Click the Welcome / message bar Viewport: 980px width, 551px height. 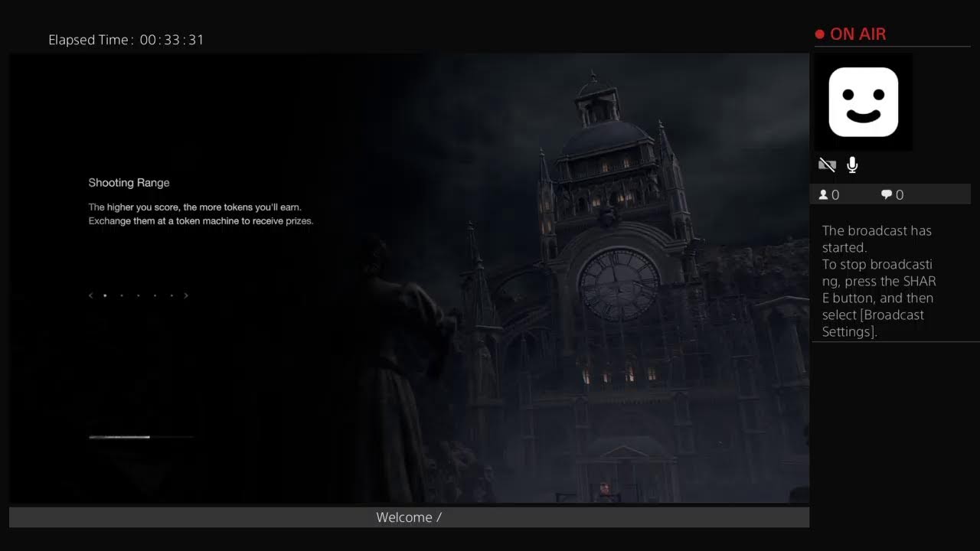click(x=409, y=517)
